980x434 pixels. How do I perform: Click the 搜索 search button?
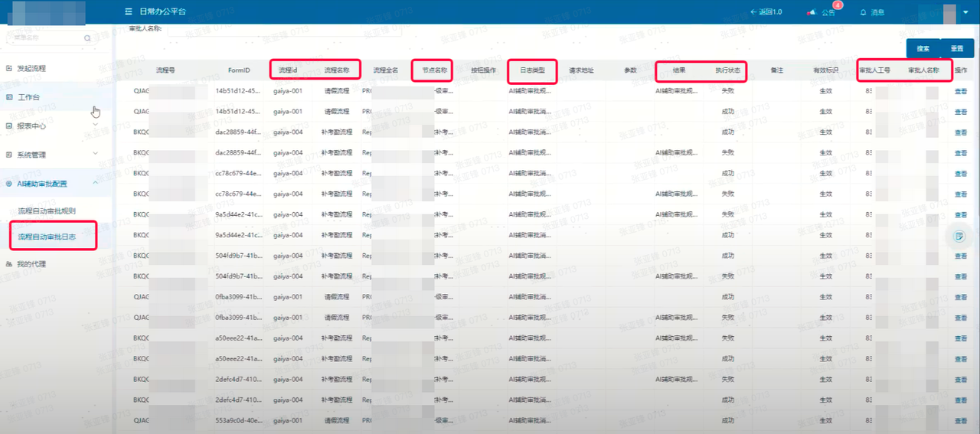923,48
